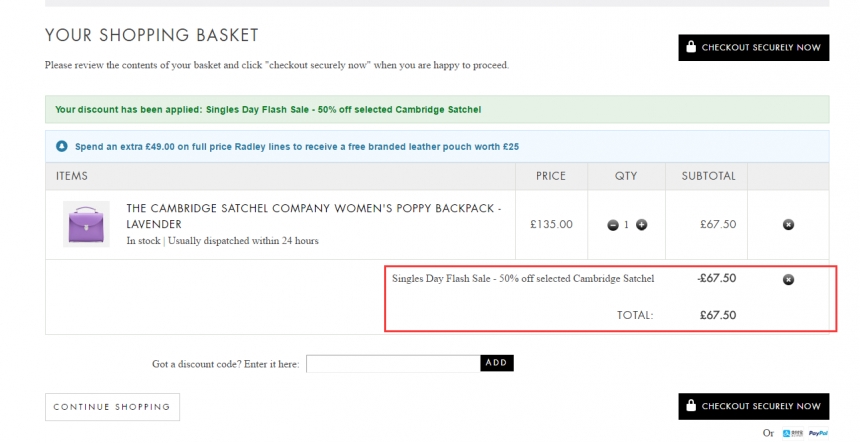
Task: Open the Cambridge Satchel Poppy Backpack product link
Action: point(314,216)
